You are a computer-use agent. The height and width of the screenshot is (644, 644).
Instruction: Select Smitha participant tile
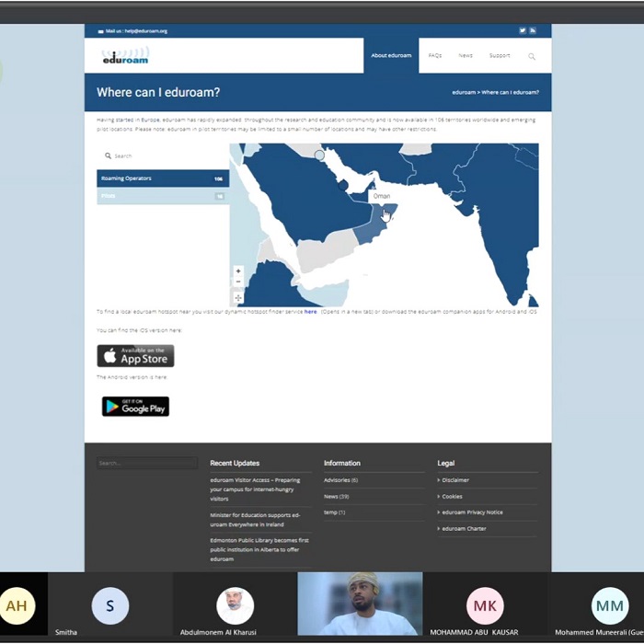point(110,604)
